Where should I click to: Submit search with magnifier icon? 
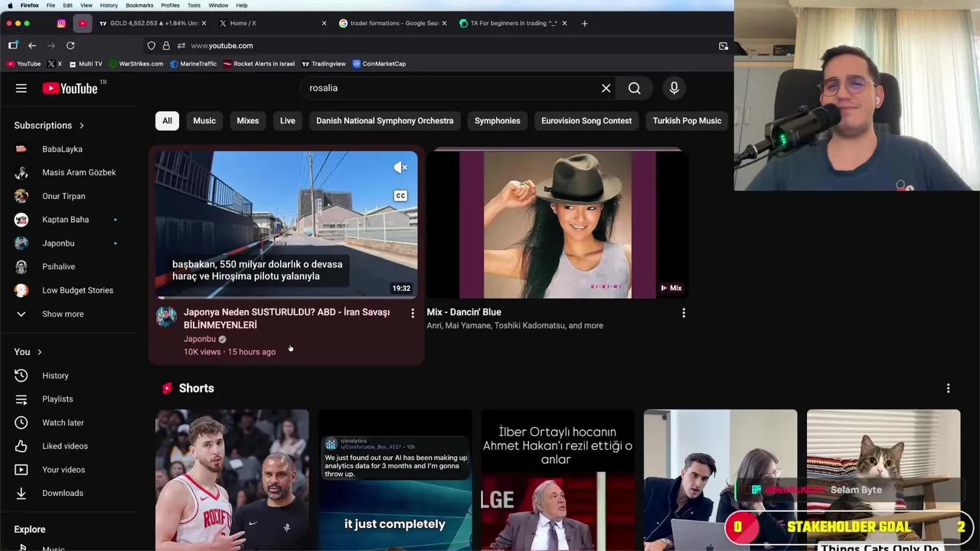pyautogui.click(x=634, y=88)
